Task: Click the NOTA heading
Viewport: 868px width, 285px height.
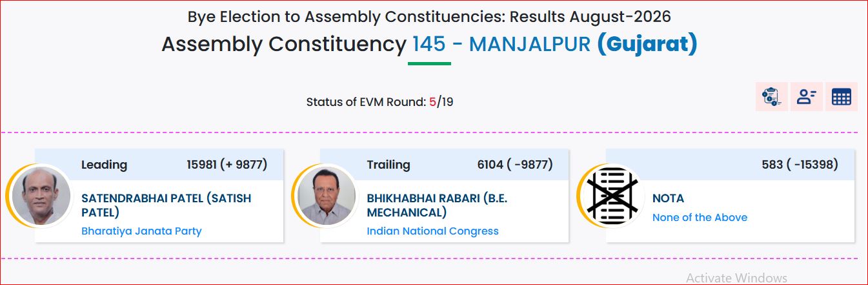Action: 668,198
